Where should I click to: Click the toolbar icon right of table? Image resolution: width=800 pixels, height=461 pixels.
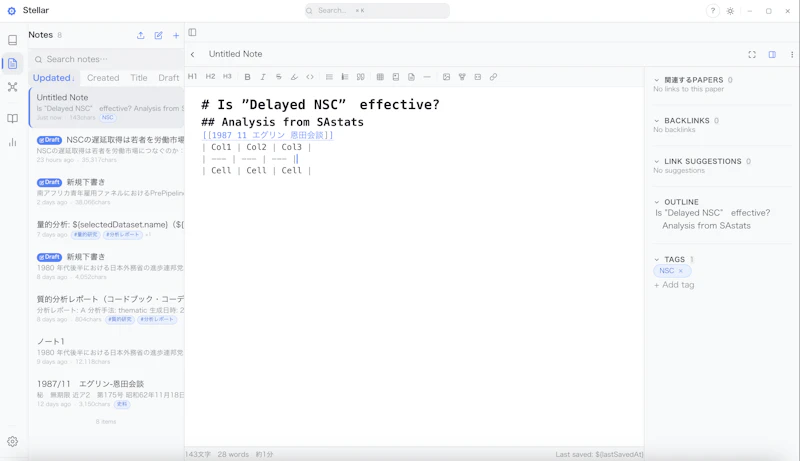pyautogui.click(x=396, y=77)
